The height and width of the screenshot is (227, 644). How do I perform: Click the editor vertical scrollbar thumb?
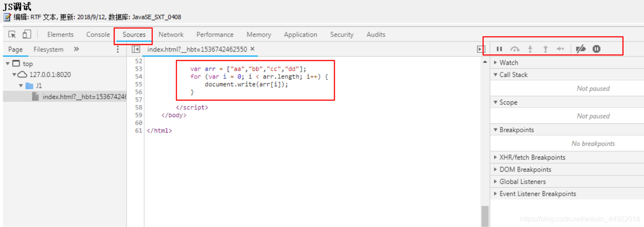[485, 216]
